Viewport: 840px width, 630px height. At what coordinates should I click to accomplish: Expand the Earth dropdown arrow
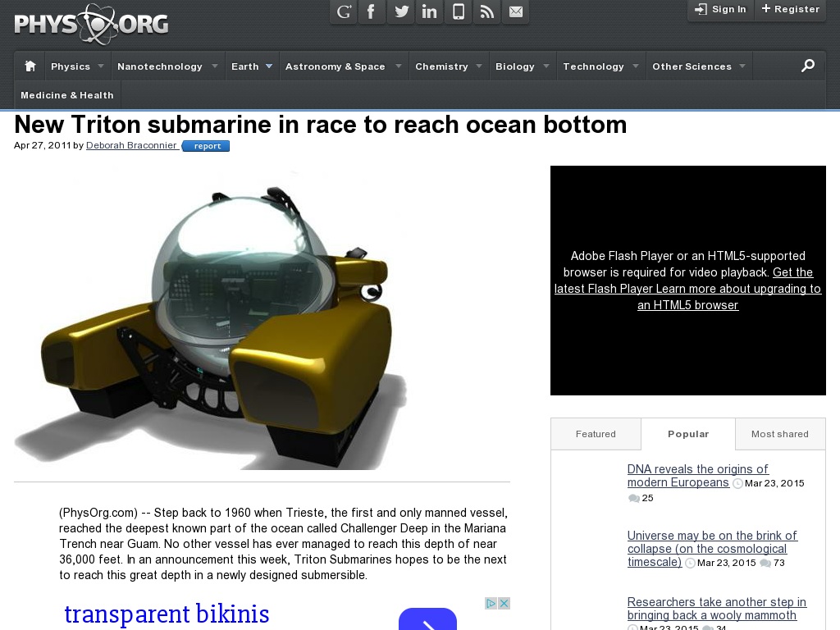coord(269,66)
